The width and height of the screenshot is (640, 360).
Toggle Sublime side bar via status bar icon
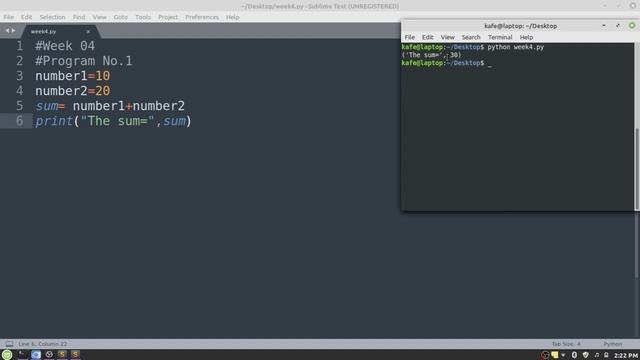(9, 344)
